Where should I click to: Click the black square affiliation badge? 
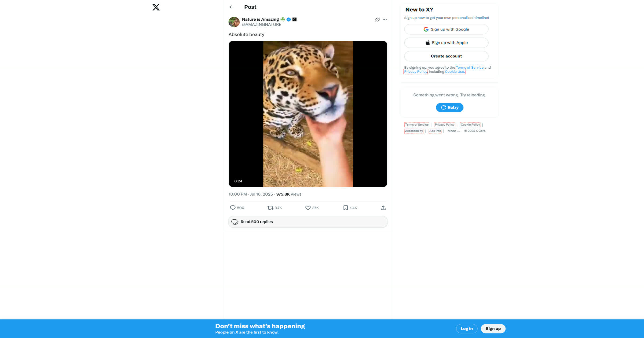click(294, 19)
